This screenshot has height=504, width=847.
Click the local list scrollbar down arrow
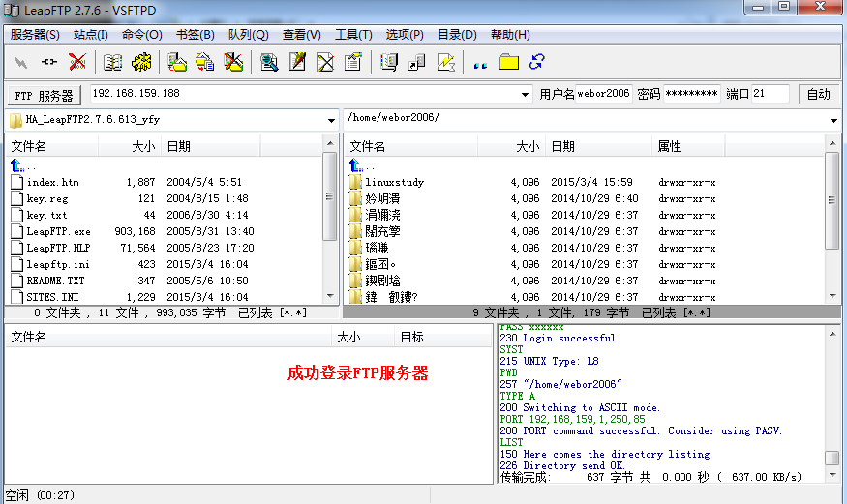click(329, 296)
